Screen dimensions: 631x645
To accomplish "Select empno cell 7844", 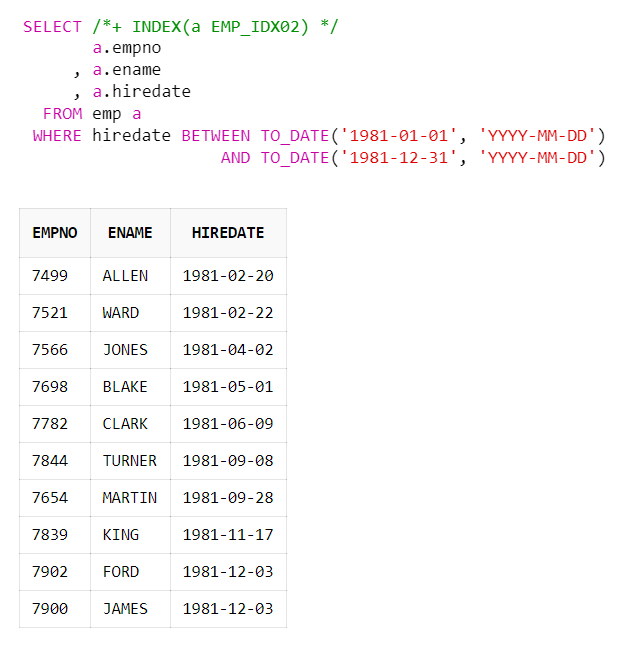I will [x=55, y=461].
